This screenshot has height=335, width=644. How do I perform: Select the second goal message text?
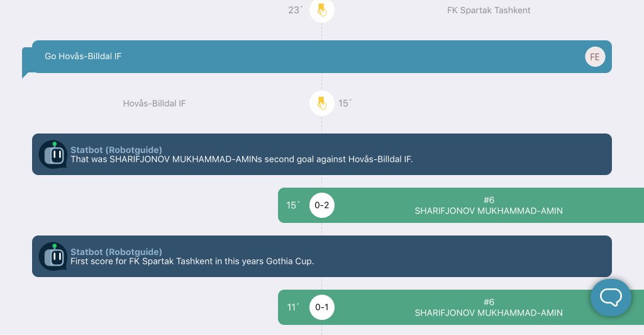click(x=241, y=159)
